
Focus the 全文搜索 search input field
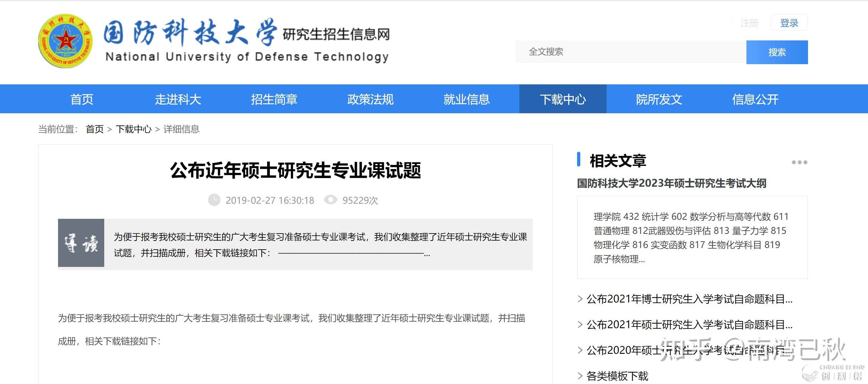tap(631, 52)
